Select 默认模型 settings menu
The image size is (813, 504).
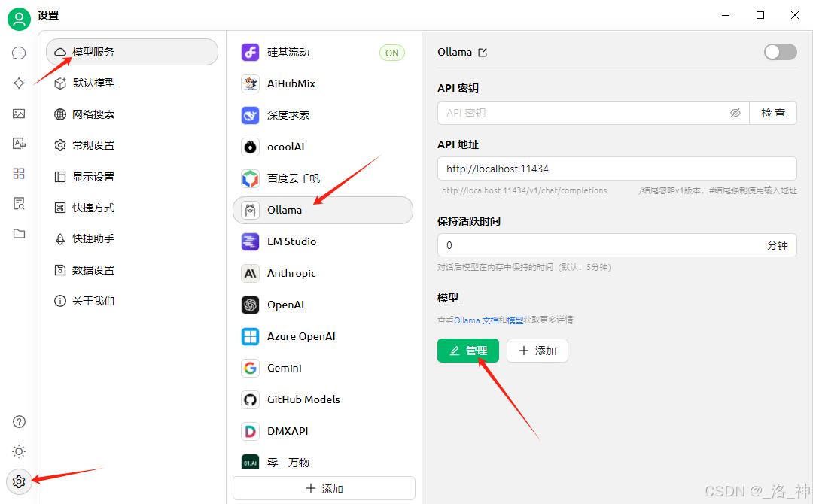point(132,83)
